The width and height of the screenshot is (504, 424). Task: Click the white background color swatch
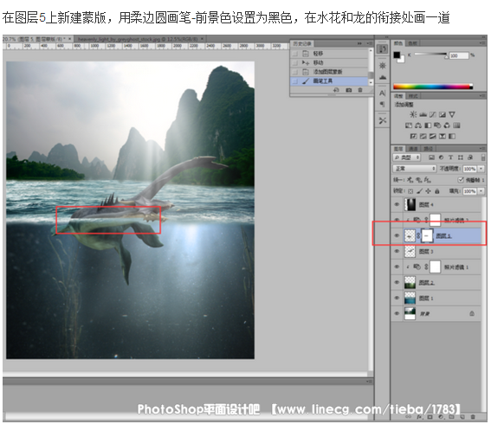[x=402, y=60]
